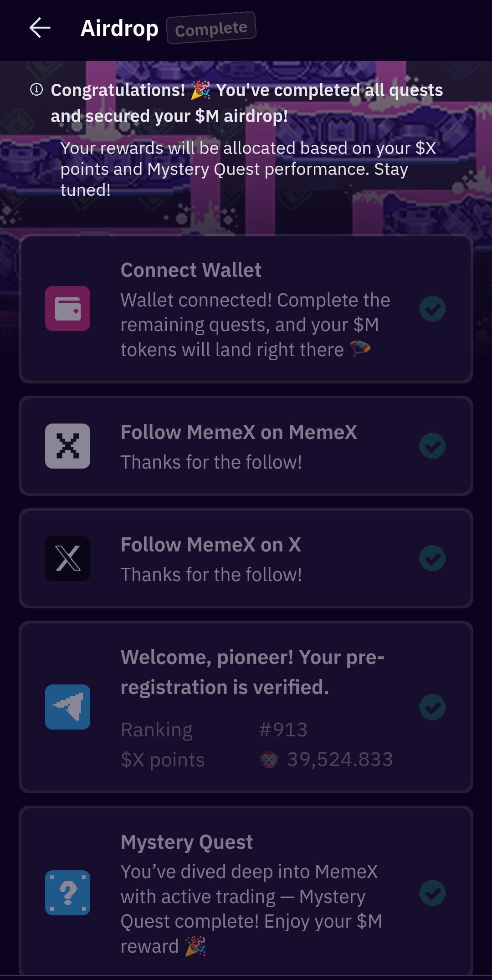Viewport: 492px width, 980px height.
Task: Tap the back arrow icon
Action: coord(40,28)
